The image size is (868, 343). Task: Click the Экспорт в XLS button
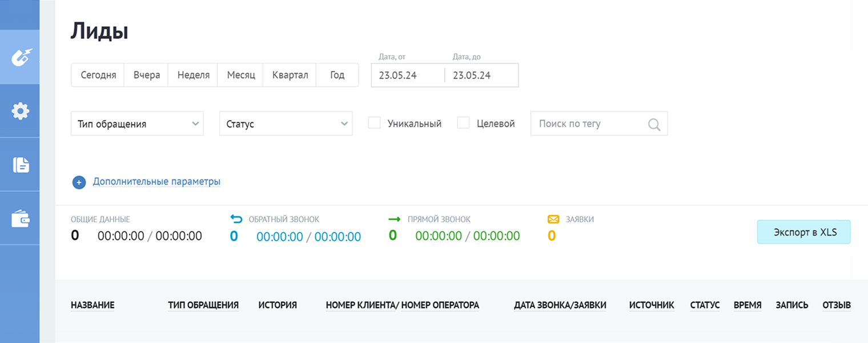[x=803, y=232]
